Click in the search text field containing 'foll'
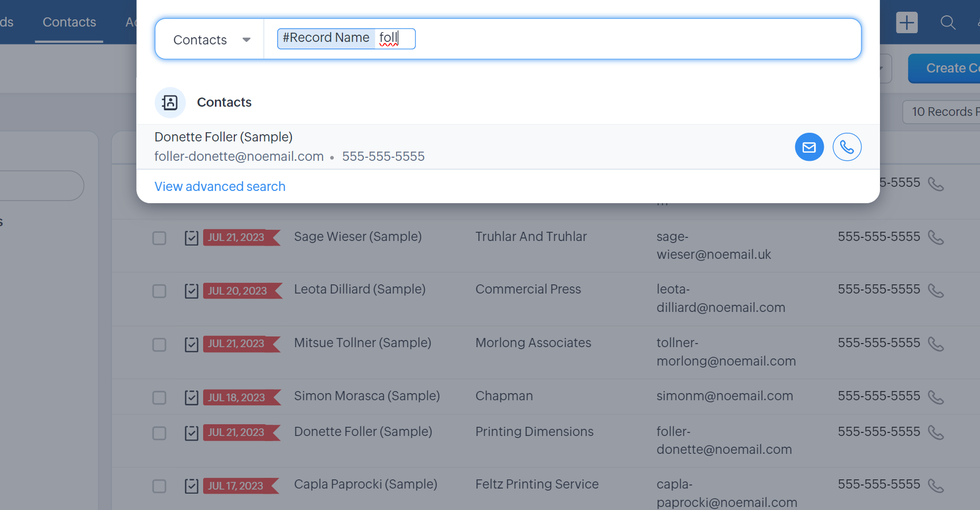 394,38
